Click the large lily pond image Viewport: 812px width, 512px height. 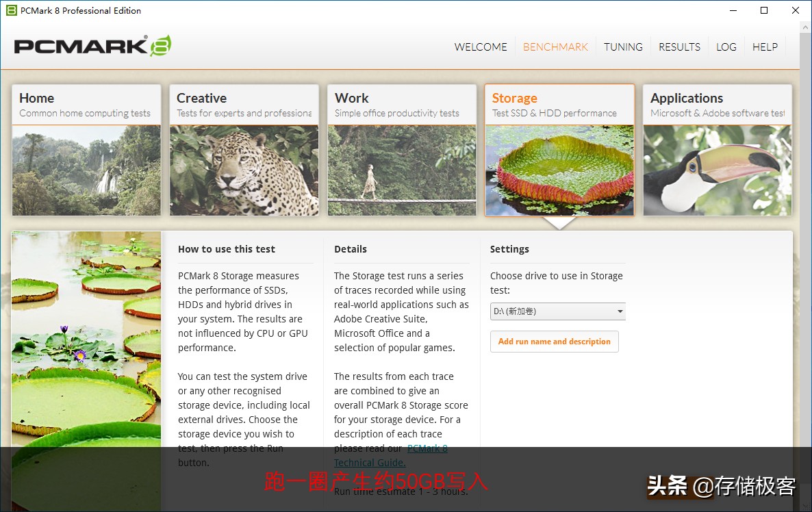(x=86, y=371)
